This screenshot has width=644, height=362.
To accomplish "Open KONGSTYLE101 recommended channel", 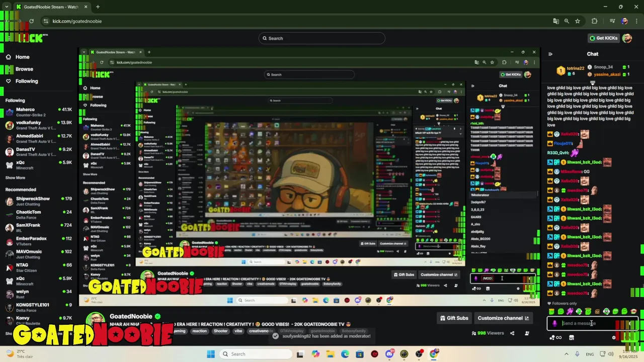I will (38, 307).
